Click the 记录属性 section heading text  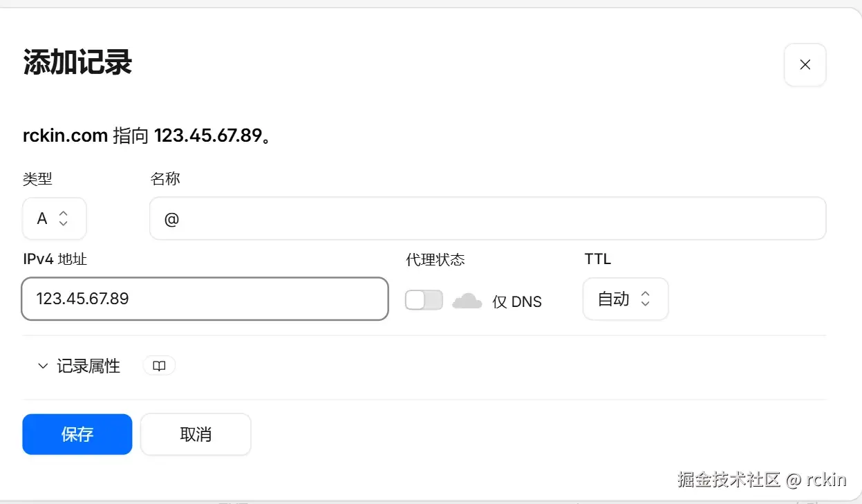pos(88,366)
